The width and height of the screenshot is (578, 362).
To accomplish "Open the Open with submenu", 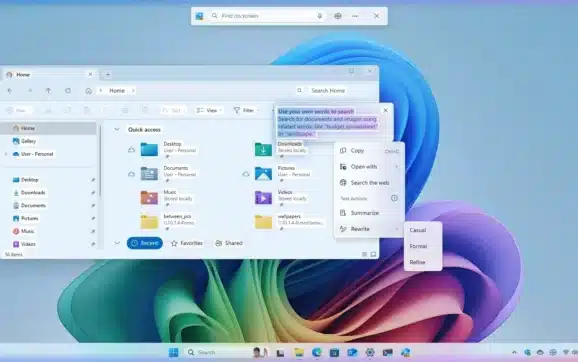I will pyautogui.click(x=369, y=167).
